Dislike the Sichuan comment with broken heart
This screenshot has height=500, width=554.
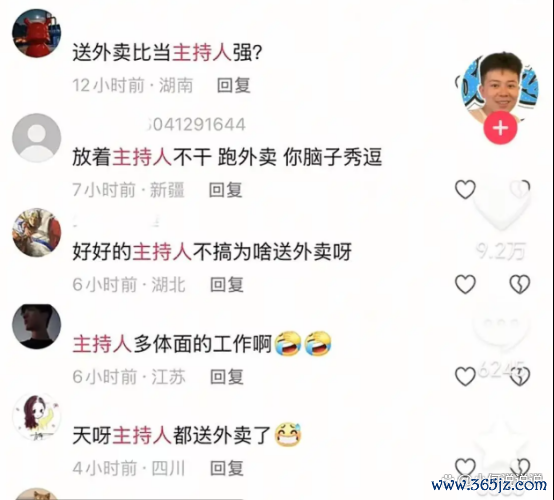coord(520,467)
